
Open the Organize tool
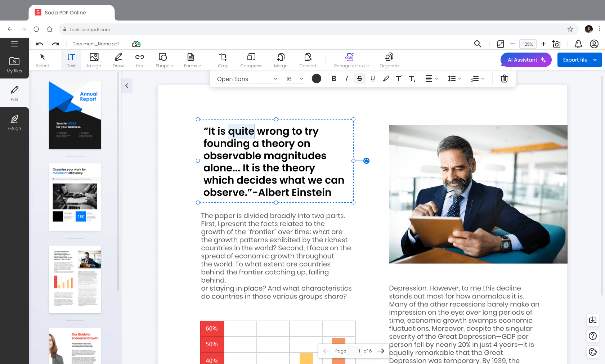pyautogui.click(x=389, y=60)
